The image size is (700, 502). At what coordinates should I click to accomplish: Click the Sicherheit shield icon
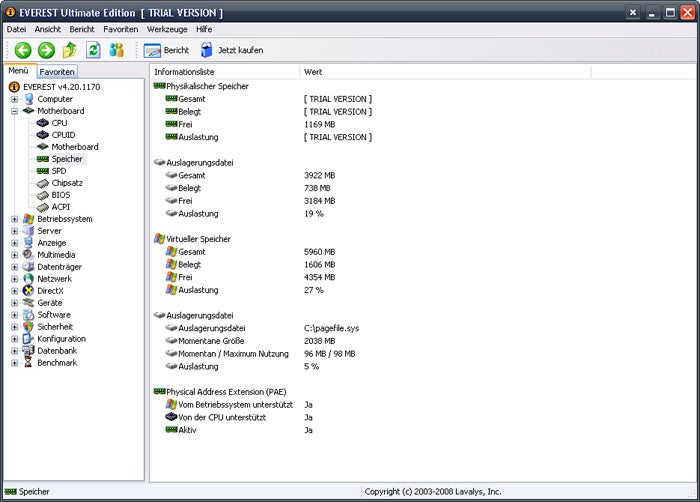(29, 327)
